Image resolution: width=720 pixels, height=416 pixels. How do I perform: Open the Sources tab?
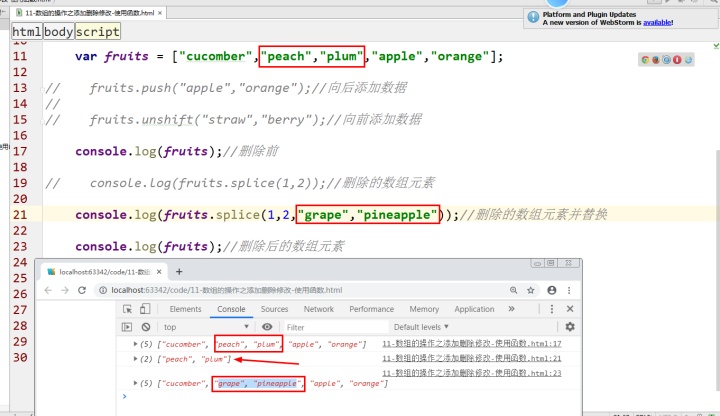274,309
